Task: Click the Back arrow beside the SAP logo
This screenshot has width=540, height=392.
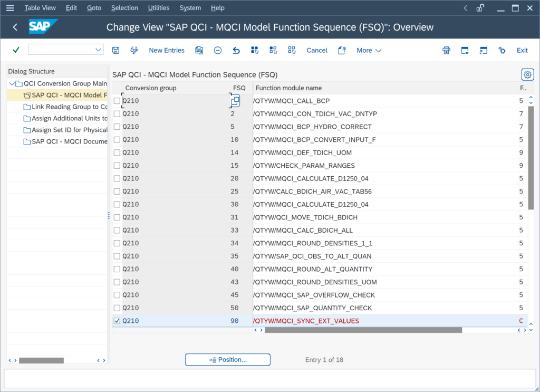Action: (x=15, y=27)
